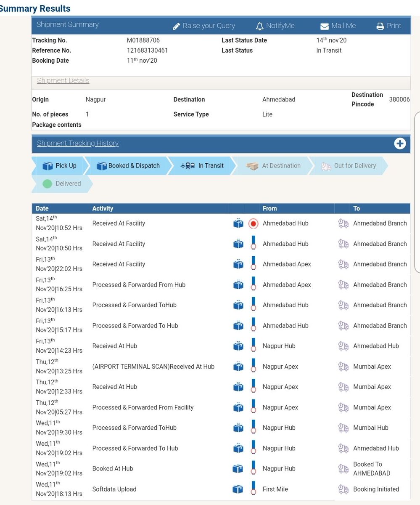Click the Softdata Upload activity text
Viewport: 420px width, 505px height.
[x=114, y=489]
